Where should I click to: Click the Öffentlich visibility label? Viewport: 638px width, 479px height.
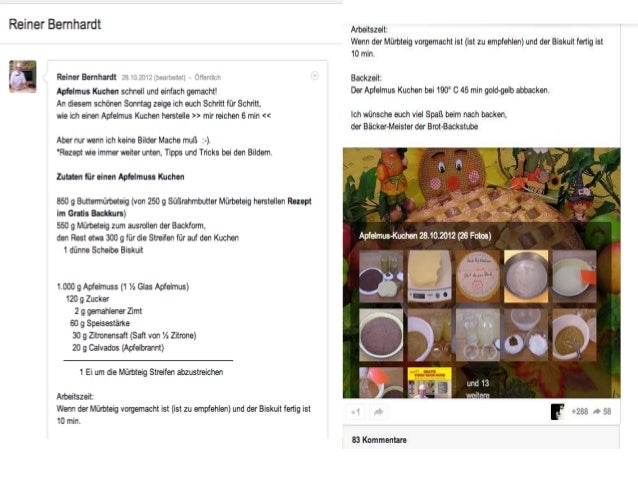pyautogui.click(x=208, y=77)
